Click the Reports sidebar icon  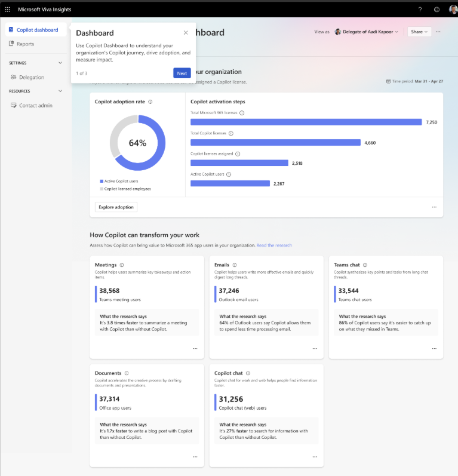tap(11, 44)
